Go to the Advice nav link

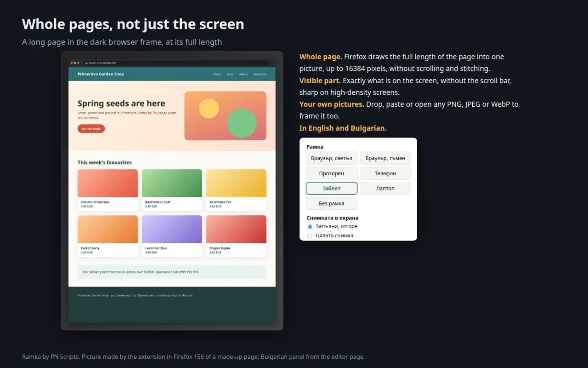pos(243,74)
